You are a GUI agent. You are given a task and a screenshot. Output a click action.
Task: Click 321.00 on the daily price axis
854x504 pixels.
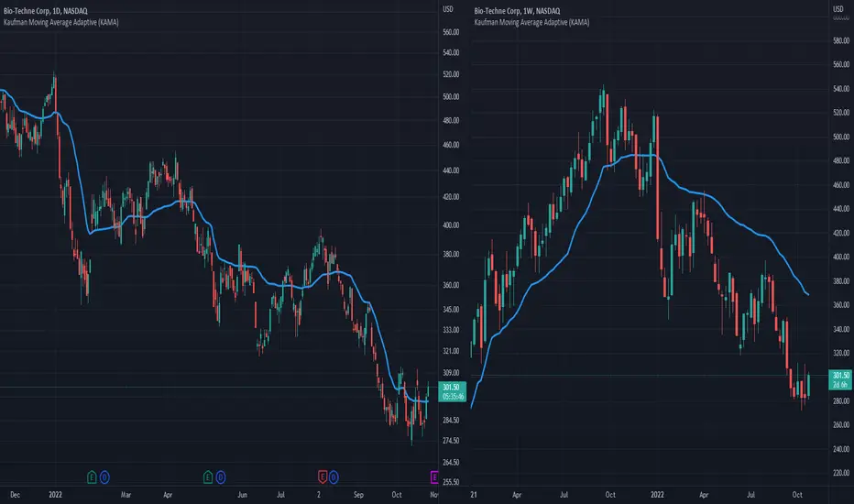point(451,352)
